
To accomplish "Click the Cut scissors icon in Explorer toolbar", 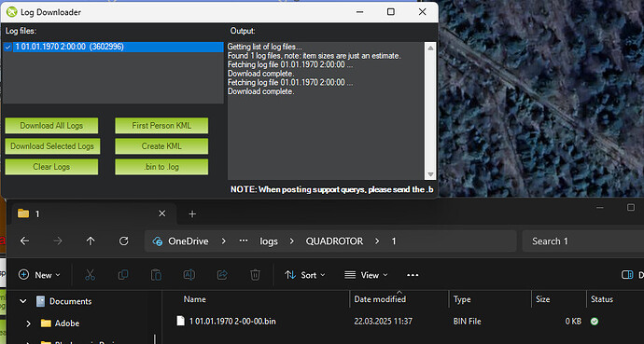I will point(90,275).
